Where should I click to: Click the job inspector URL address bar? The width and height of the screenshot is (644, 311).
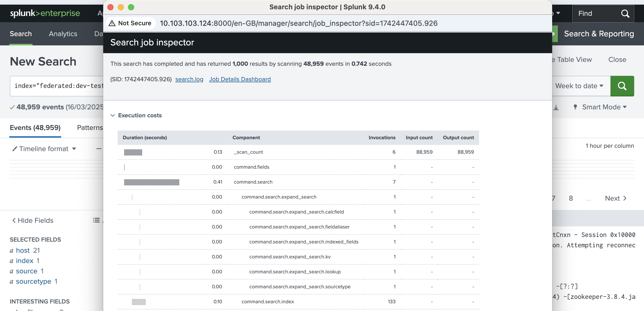(299, 23)
